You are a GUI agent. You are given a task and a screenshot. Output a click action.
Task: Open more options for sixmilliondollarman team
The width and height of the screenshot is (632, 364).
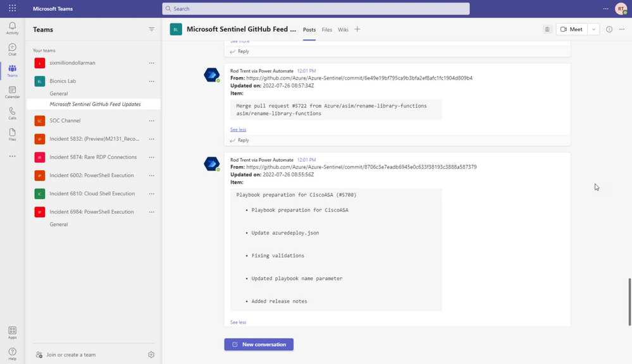pos(152,63)
